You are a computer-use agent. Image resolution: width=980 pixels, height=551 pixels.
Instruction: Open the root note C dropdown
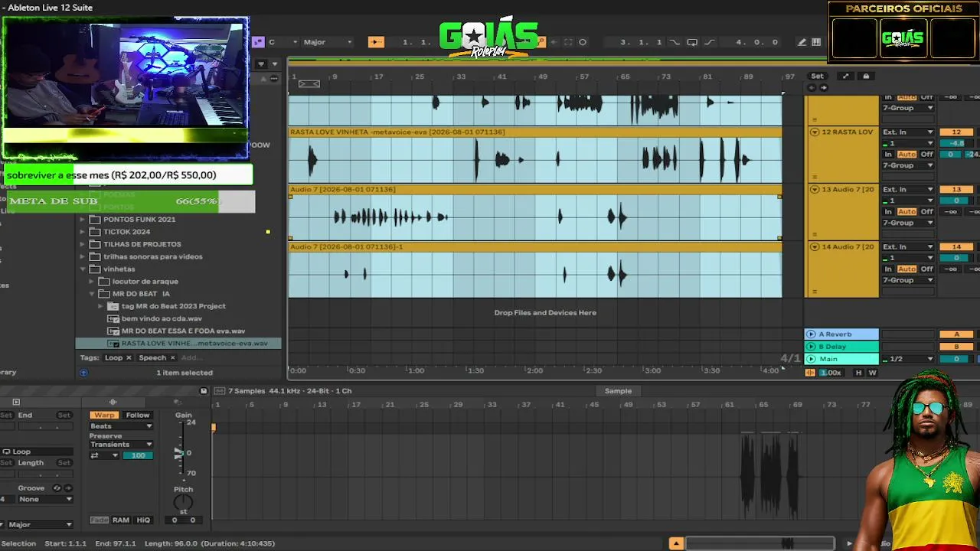click(x=281, y=42)
